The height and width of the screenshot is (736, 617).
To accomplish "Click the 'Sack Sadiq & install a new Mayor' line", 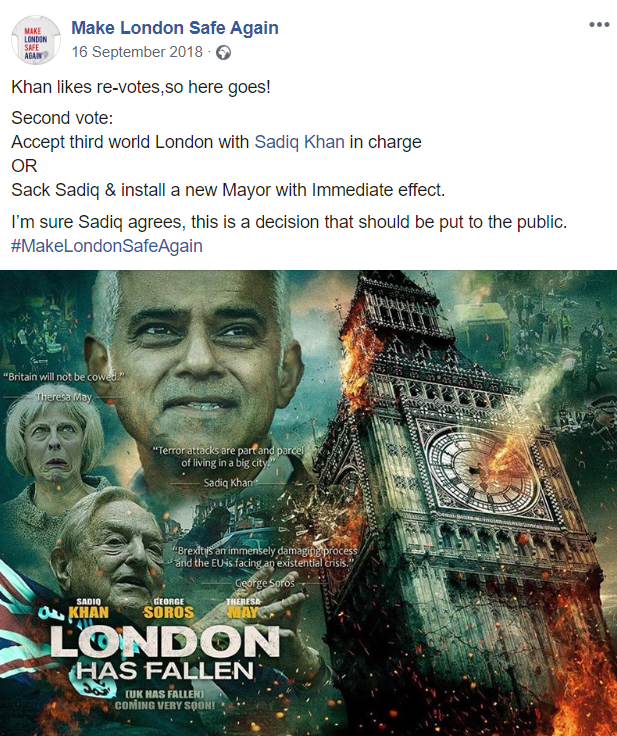I will (x=228, y=190).
